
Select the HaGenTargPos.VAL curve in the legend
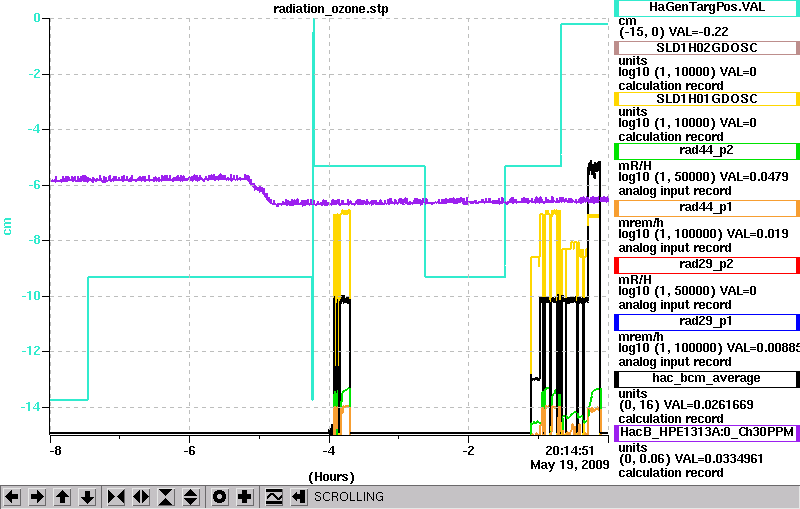707,8
